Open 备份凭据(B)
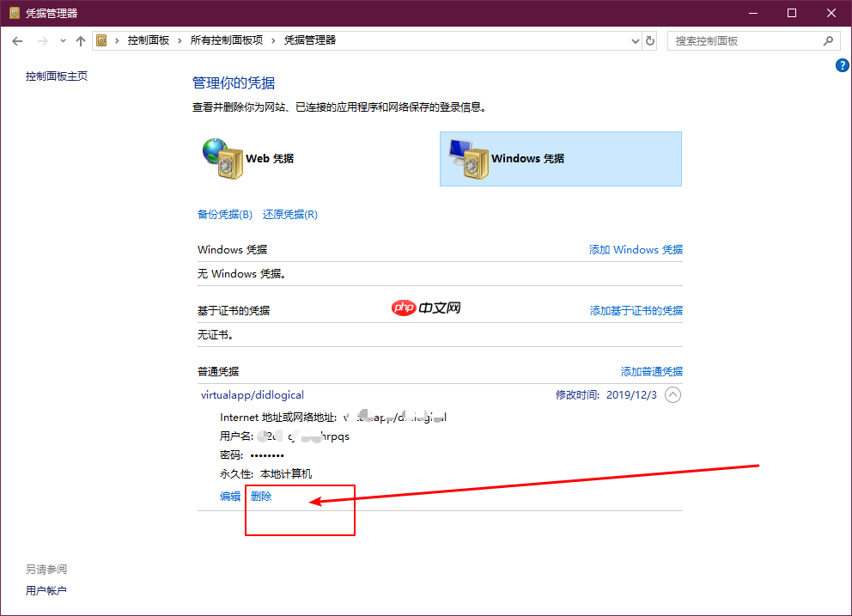 click(x=224, y=214)
